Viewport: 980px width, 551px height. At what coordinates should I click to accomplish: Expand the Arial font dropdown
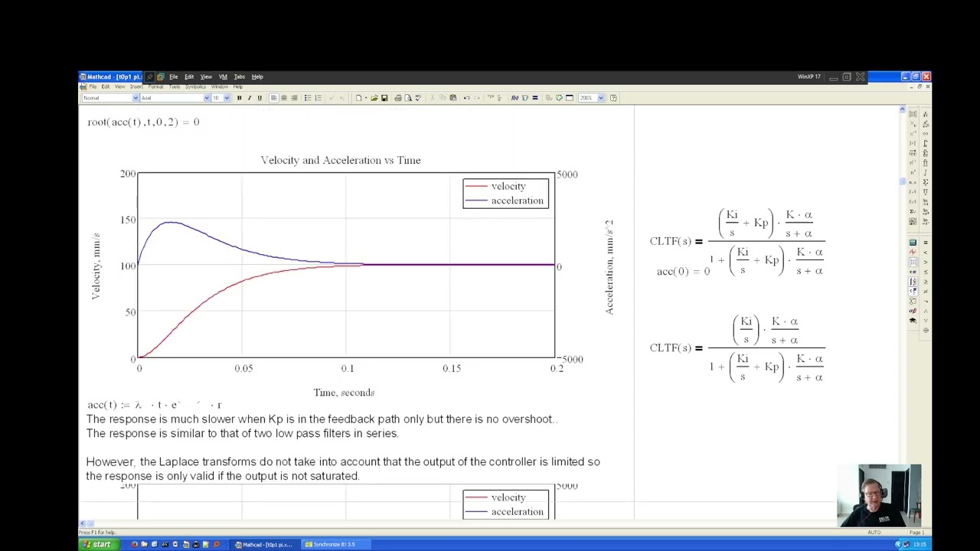(x=207, y=97)
